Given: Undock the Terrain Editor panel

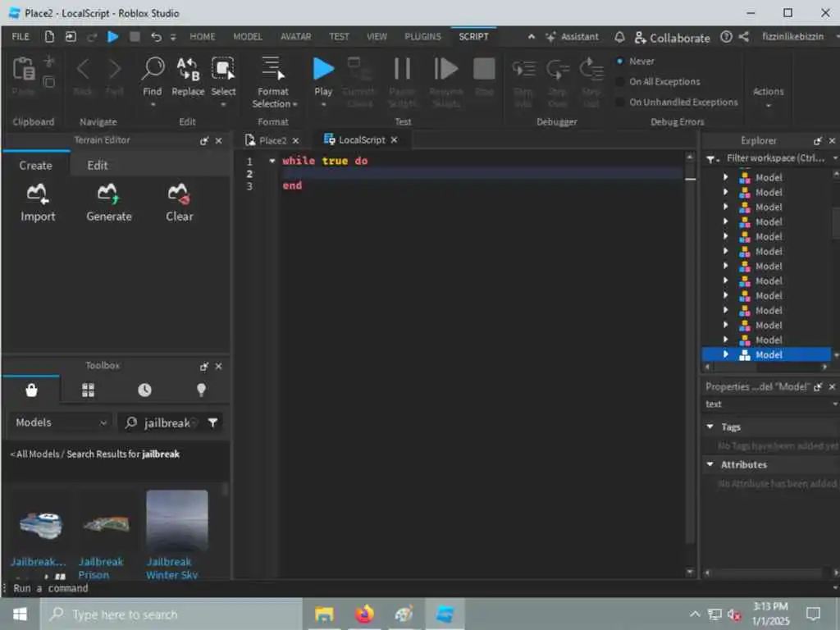Looking at the screenshot, I should (203, 141).
